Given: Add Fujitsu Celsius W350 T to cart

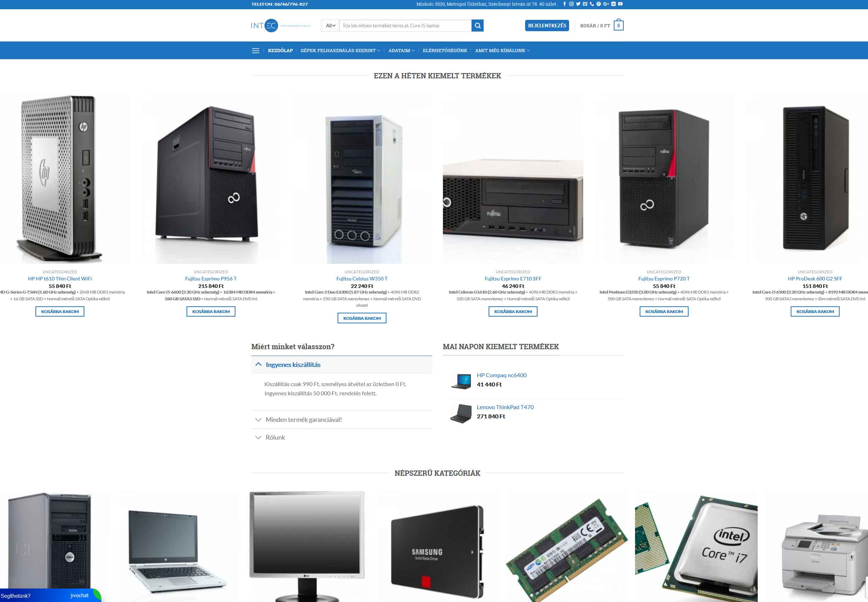Looking at the screenshot, I should click(x=362, y=318).
